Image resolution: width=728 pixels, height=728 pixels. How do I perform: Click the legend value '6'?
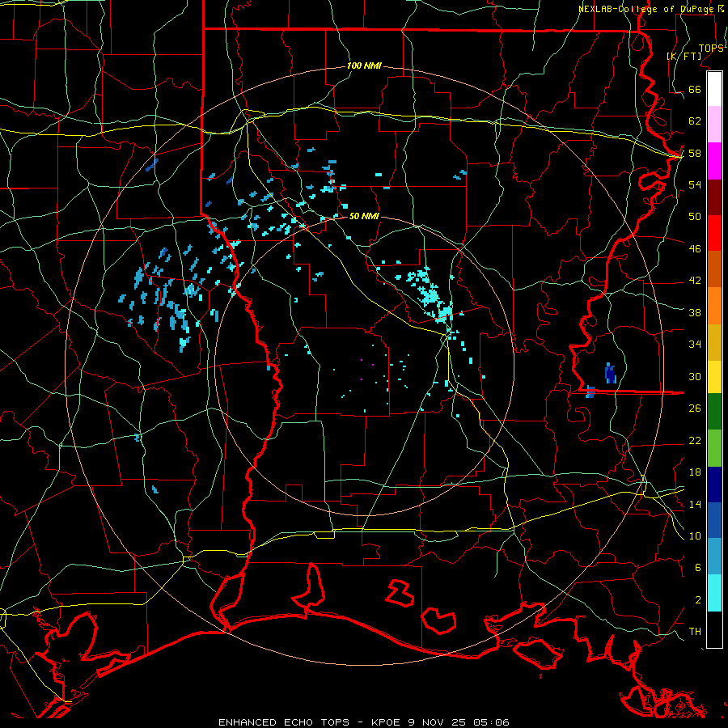click(698, 568)
